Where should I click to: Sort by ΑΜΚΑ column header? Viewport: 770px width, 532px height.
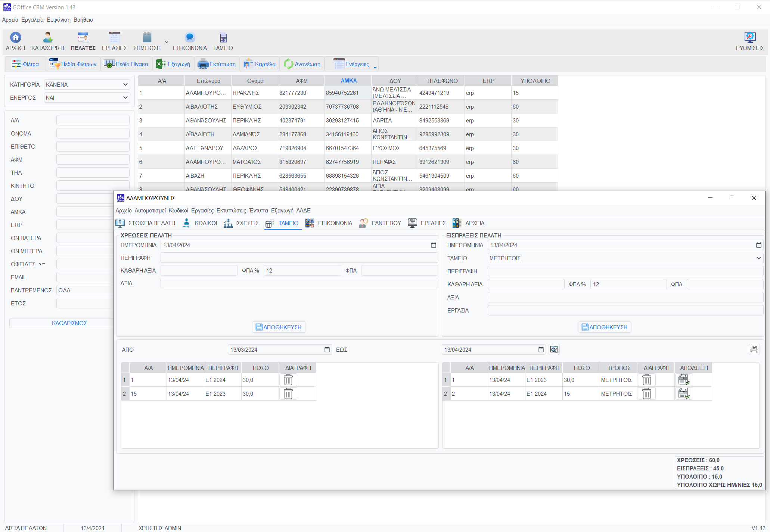348,81
